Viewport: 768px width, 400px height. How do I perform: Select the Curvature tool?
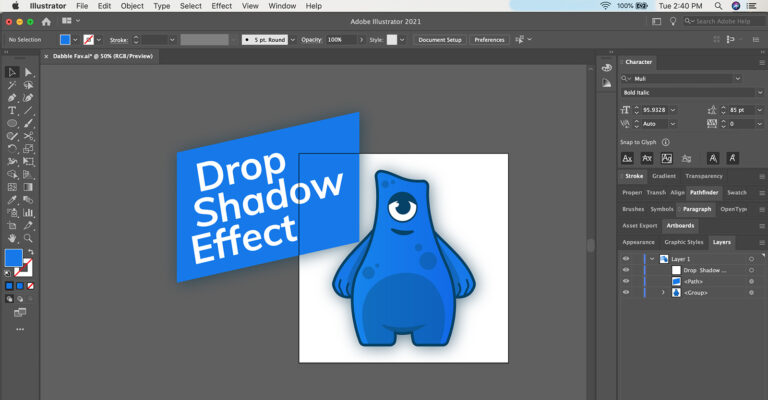coord(28,98)
